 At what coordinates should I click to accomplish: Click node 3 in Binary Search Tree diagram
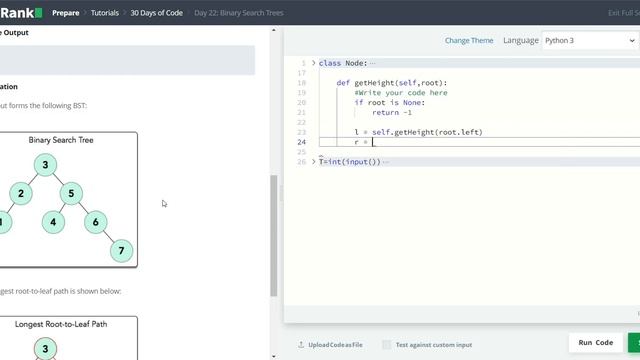point(45,165)
